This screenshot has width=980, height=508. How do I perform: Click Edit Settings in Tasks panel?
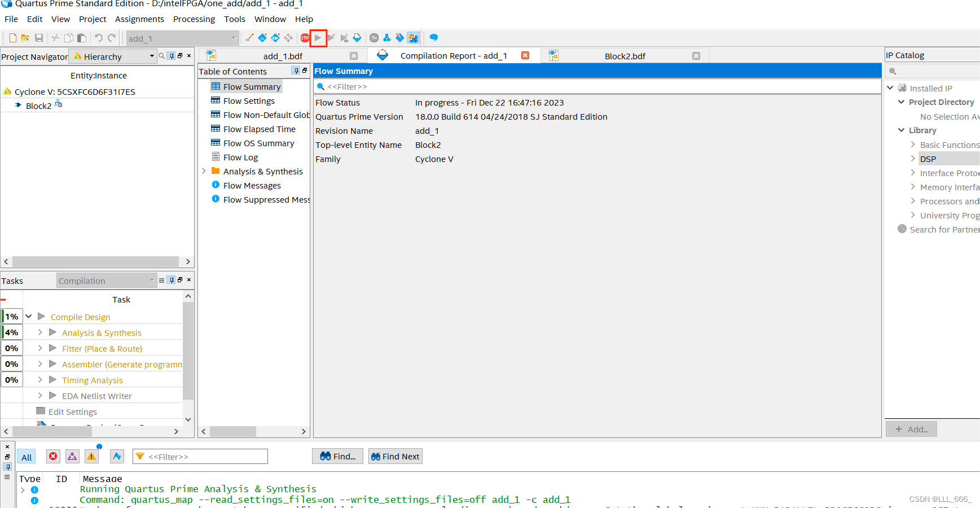coord(73,411)
